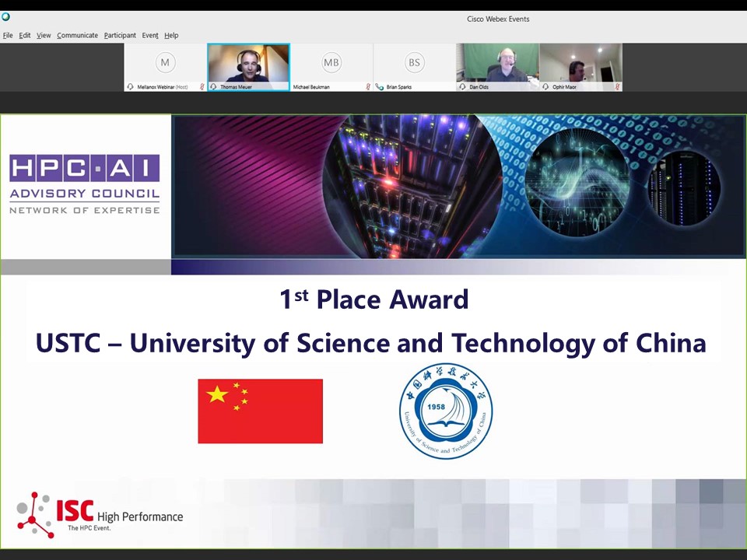The height and width of the screenshot is (560, 747).
Task: Select Brian Sparks' avatar tile
Action: point(415,67)
